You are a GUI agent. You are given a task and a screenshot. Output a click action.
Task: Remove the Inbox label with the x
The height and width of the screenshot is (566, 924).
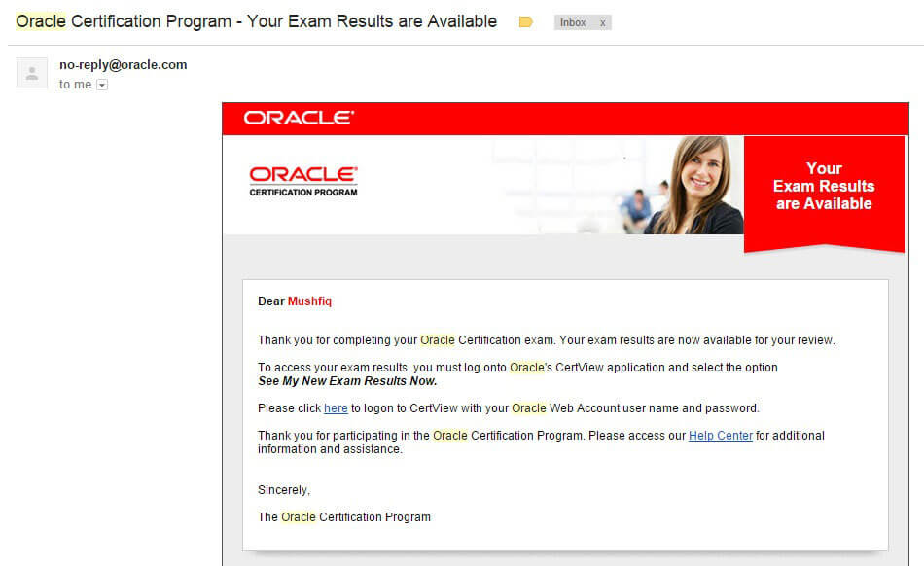602,23
